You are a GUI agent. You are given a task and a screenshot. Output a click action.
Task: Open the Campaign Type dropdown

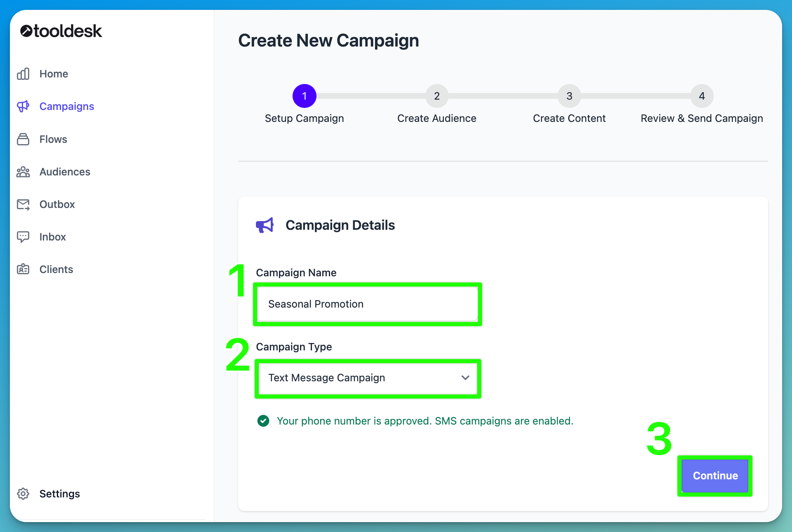(x=367, y=378)
